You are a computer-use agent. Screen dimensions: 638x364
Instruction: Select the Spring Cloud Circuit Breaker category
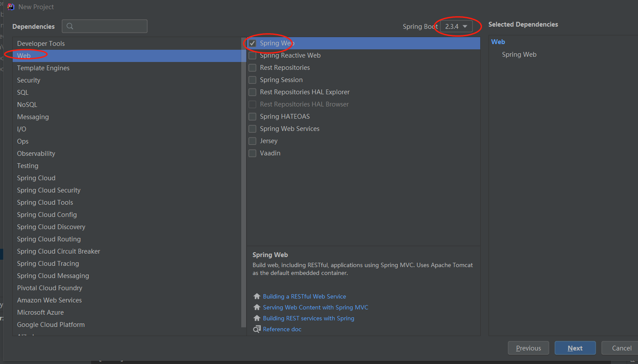coord(127,251)
